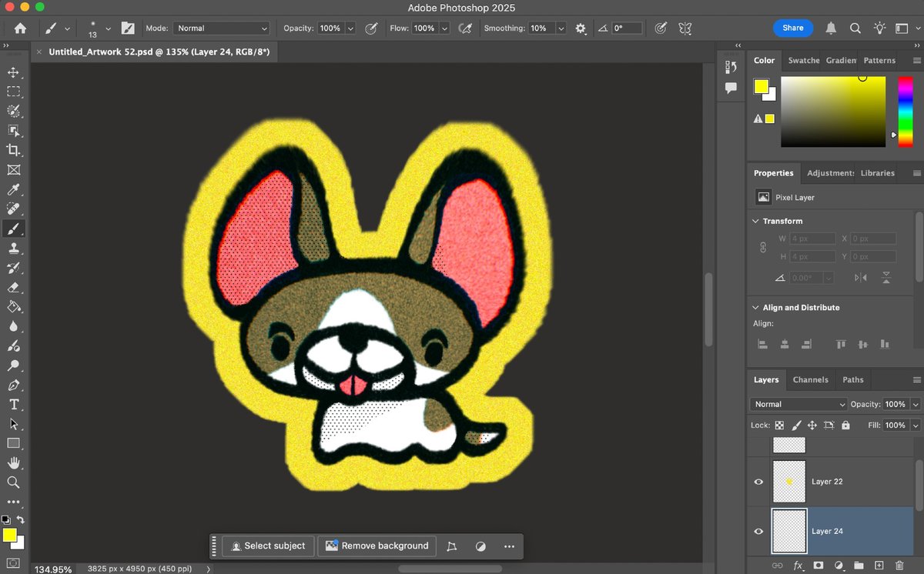
Task: Toggle pressure for opacity
Action: pyautogui.click(x=371, y=28)
